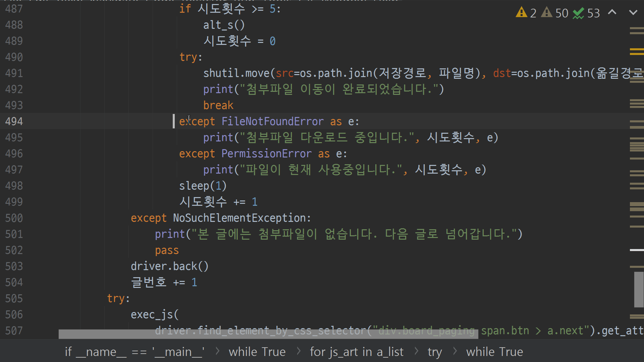The image size is (644, 362).
Task: Click the error warning icon showing 2
Action: coord(522,13)
